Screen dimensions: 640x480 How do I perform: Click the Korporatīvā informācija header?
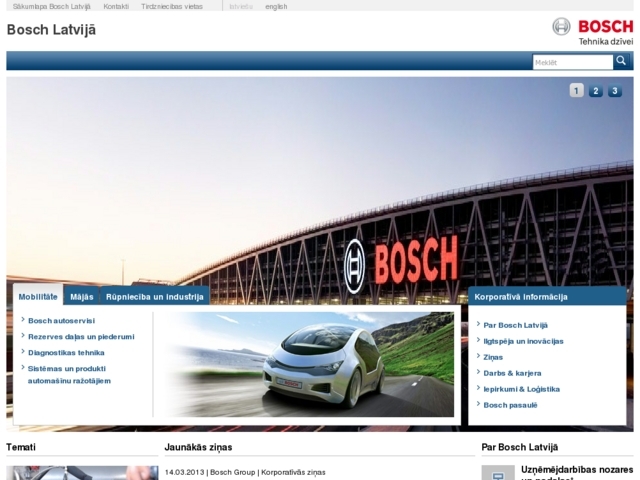click(x=547, y=296)
